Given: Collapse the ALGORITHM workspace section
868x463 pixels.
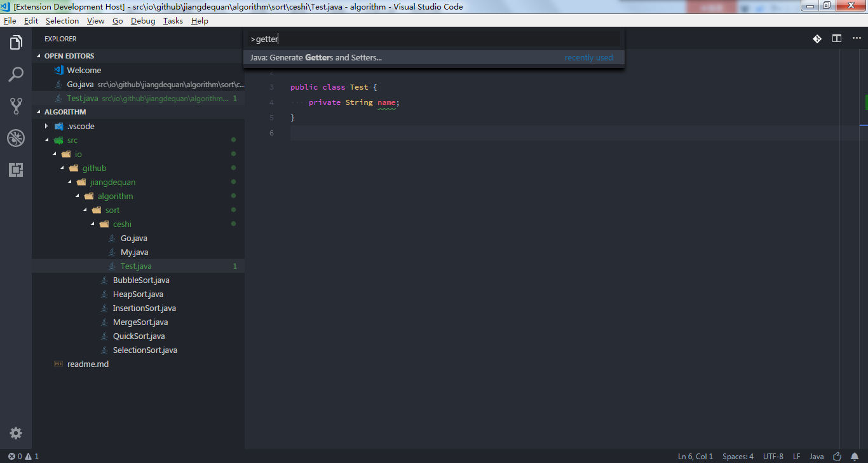Looking at the screenshot, I should 39,112.
